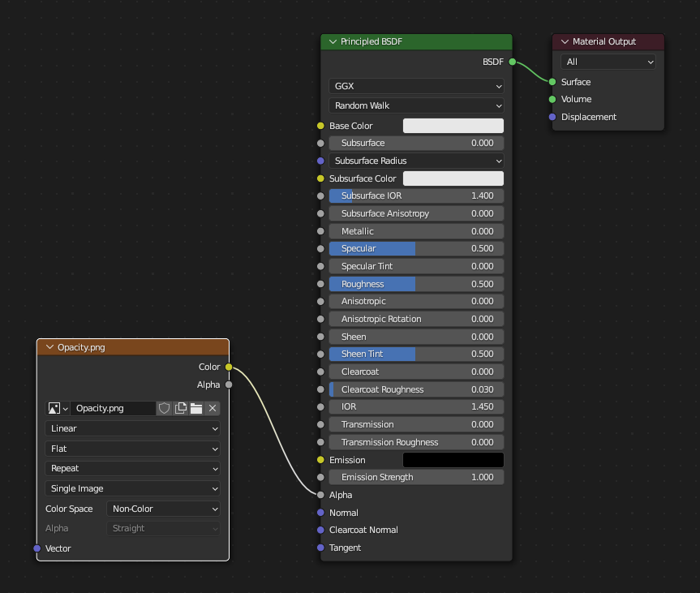Click the Normal input socket

click(x=320, y=513)
